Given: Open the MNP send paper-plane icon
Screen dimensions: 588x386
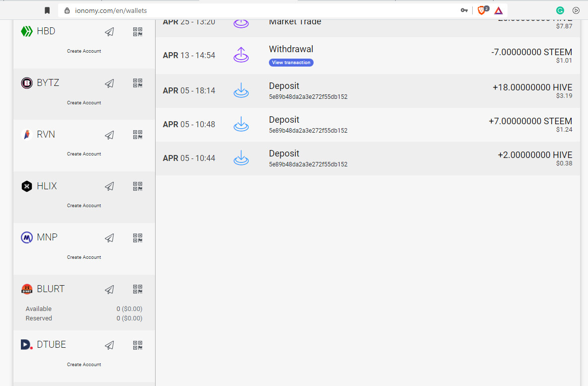Looking at the screenshot, I should (x=109, y=238).
